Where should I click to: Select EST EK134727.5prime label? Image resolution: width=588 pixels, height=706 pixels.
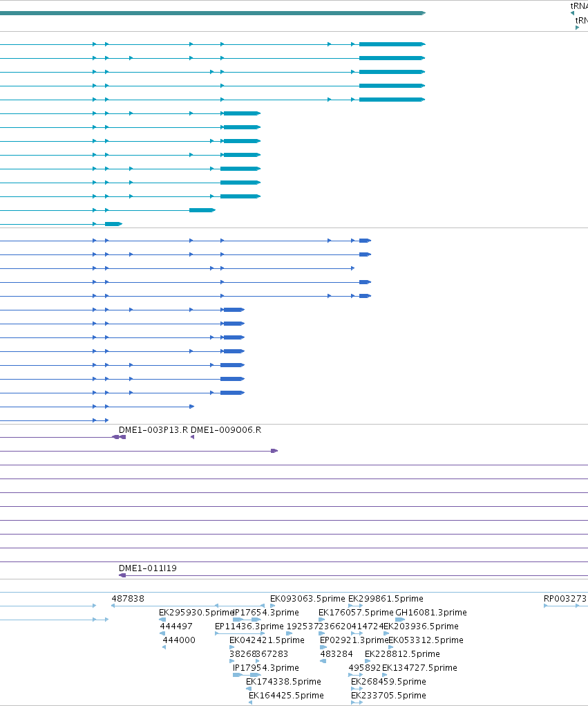click(419, 668)
